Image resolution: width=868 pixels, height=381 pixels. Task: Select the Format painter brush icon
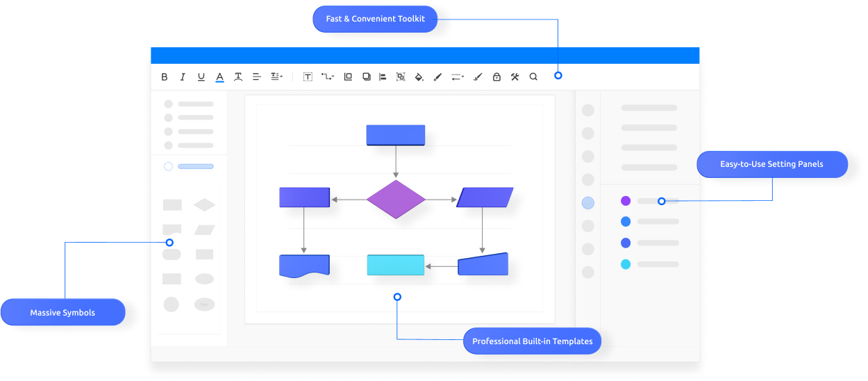[477, 77]
